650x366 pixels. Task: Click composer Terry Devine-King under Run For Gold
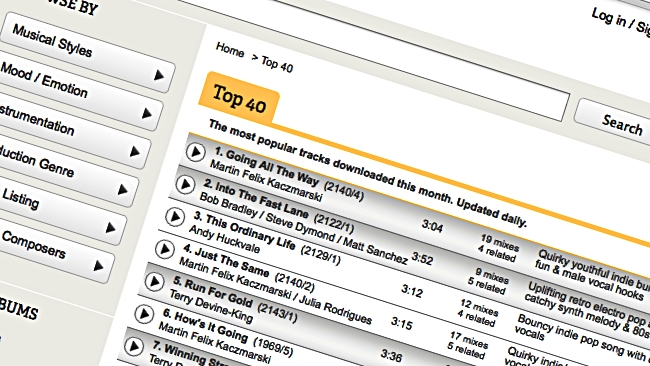211,306
